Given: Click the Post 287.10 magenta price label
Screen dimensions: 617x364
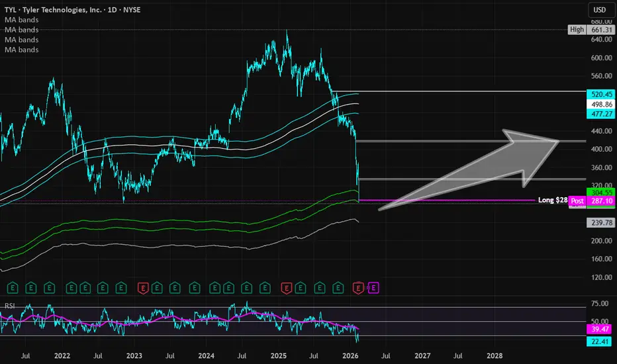Looking at the screenshot, I should tap(592, 201).
